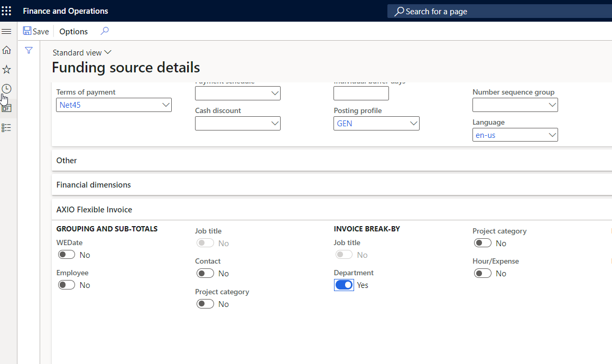
Task: Expand the Standard view selector
Action: click(x=82, y=52)
